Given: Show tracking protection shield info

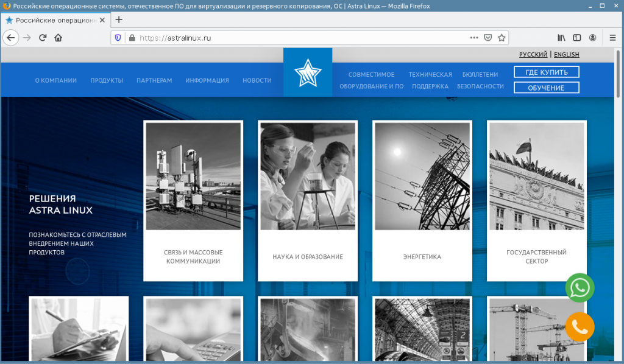Looking at the screenshot, I should pyautogui.click(x=118, y=38).
